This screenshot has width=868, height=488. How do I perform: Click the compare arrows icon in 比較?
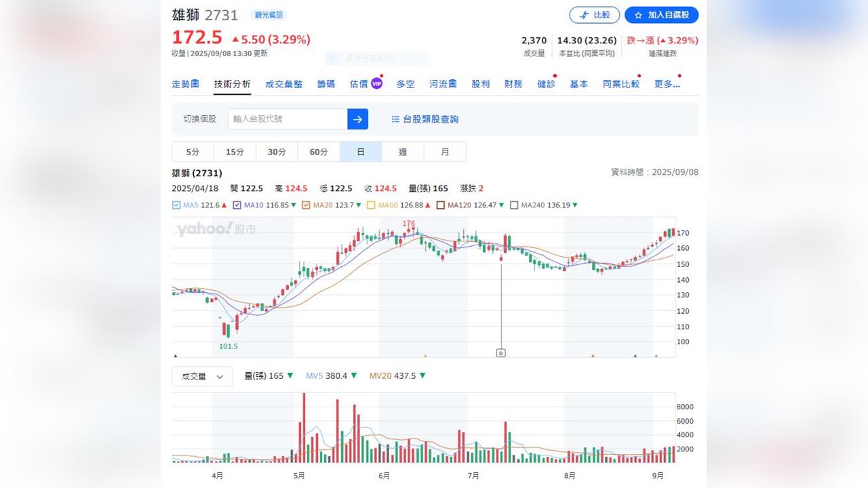pos(585,15)
